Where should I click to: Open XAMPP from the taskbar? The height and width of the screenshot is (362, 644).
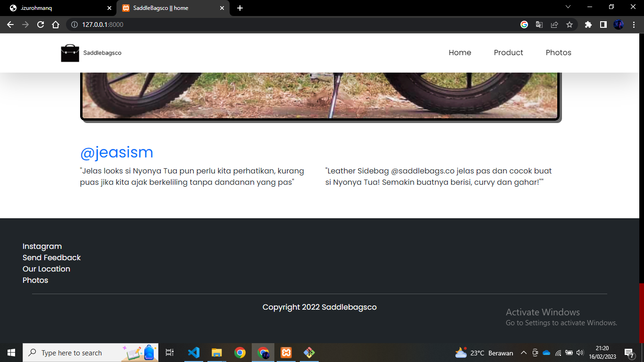286,353
